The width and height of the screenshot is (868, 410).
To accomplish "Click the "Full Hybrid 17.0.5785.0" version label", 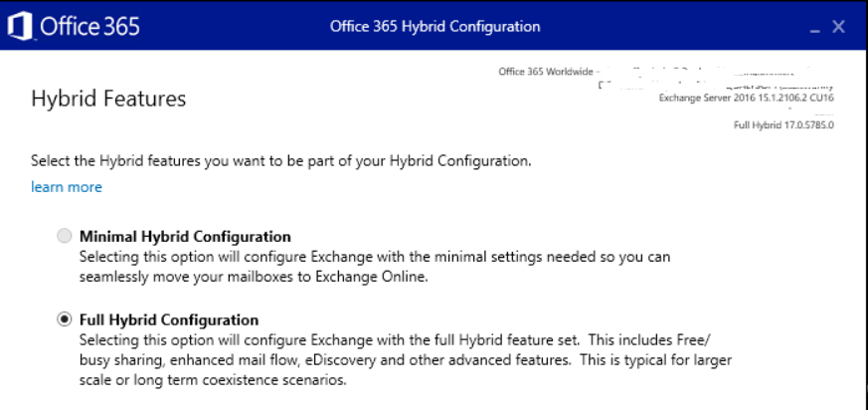I will click(783, 125).
